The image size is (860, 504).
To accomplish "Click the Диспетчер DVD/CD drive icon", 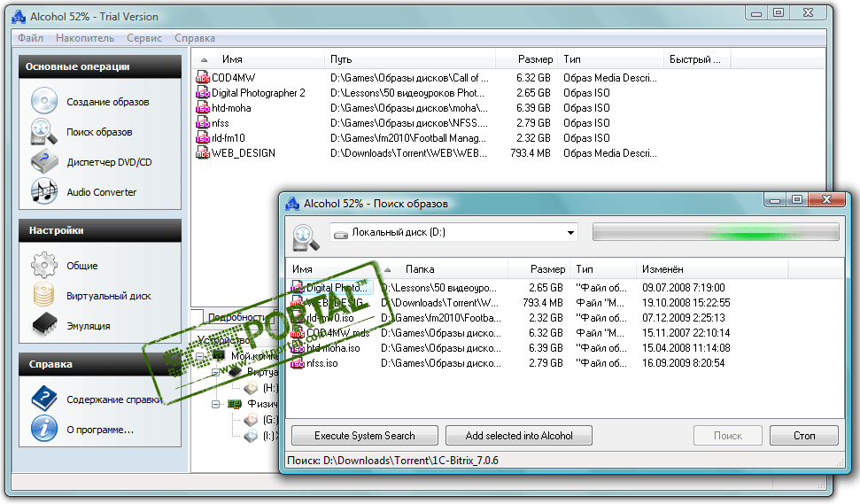I will [44, 162].
